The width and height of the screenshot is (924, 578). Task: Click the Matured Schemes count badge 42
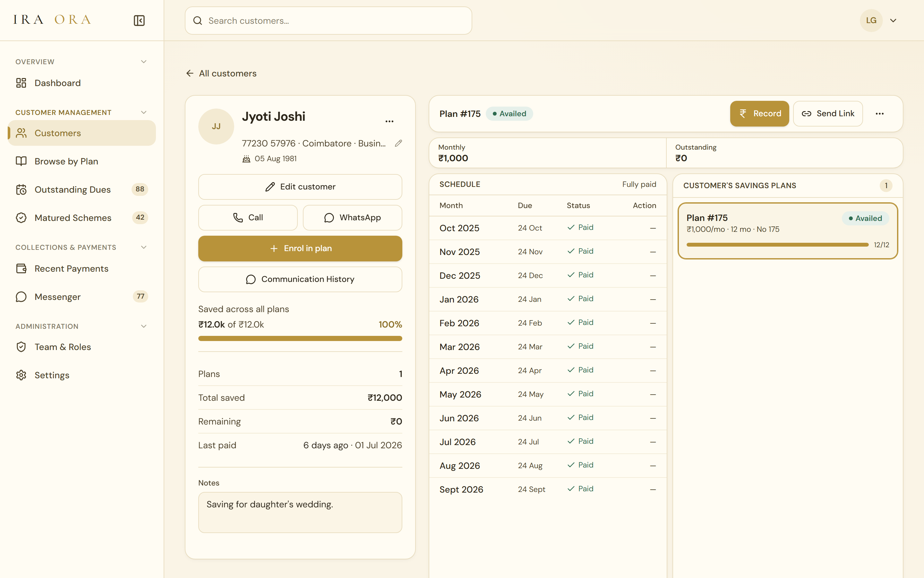point(140,217)
